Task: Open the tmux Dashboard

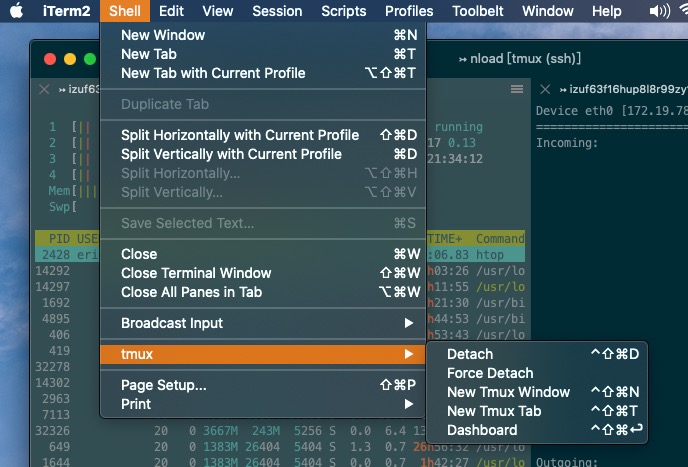Action: 537,430
